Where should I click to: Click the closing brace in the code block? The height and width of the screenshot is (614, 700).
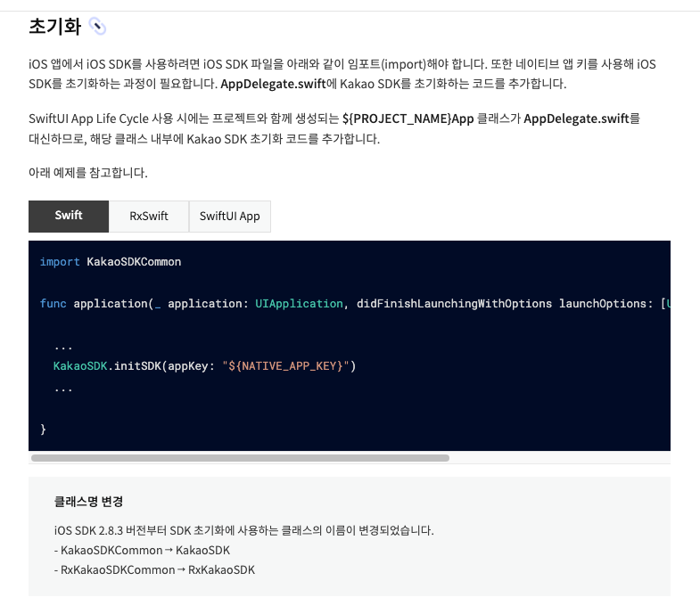pyautogui.click(x=43, y=429)
